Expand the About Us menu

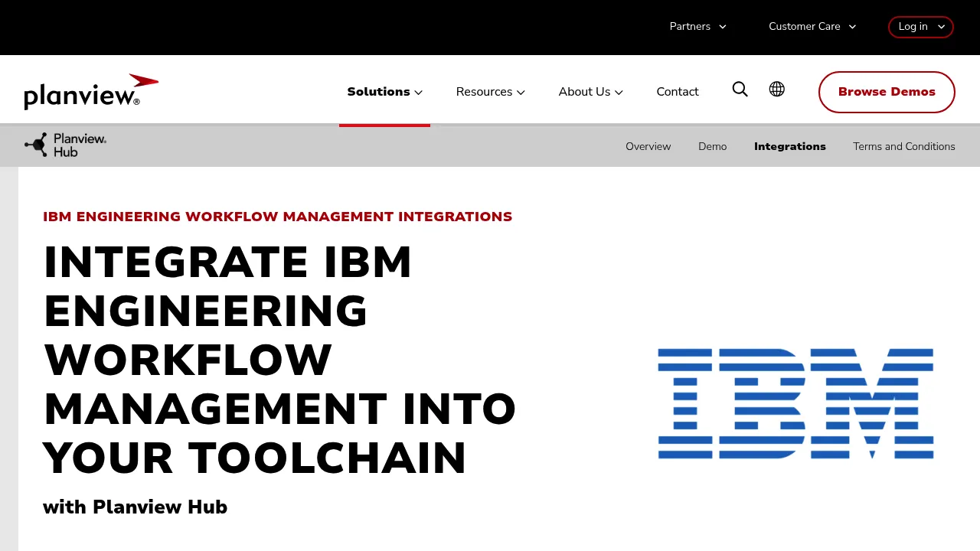pyautogui.click(x=591, y=92)
